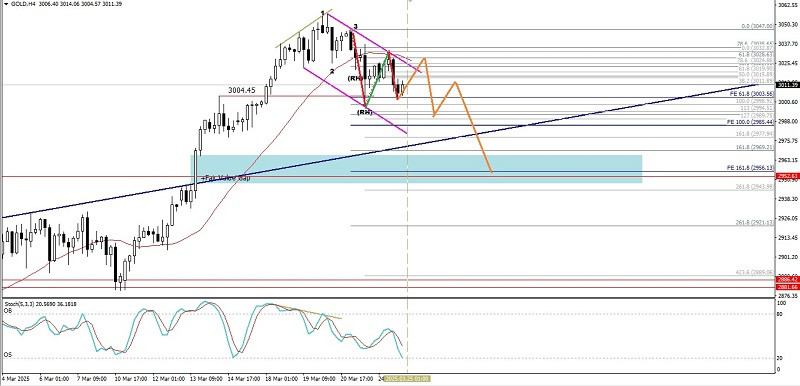
Task: Click 3050.30 on the price axis
Action: tap(787, 24)
